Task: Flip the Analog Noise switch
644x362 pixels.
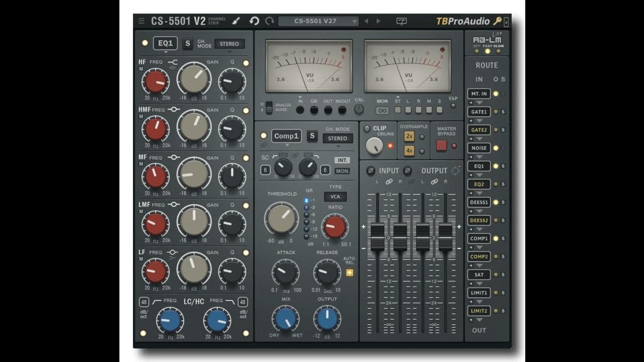Action: (x=269, y=107)
